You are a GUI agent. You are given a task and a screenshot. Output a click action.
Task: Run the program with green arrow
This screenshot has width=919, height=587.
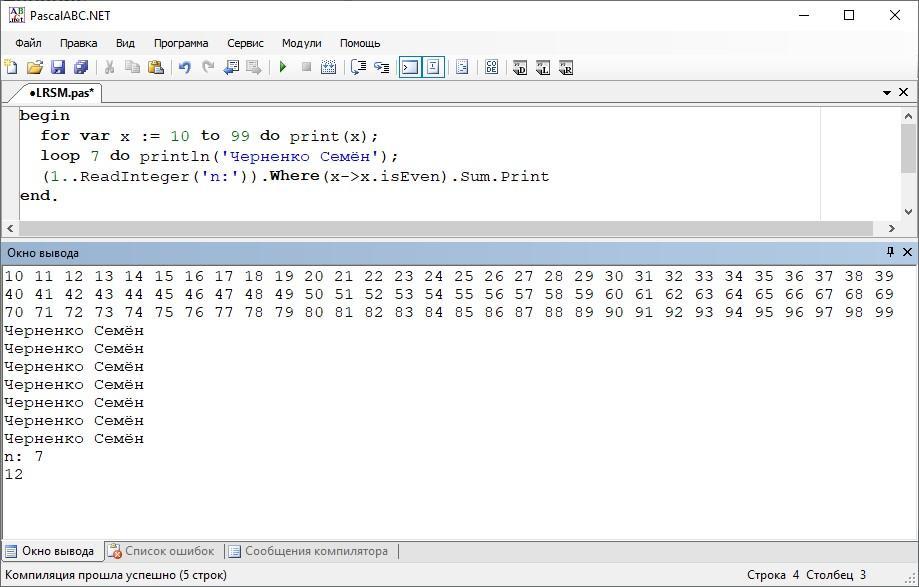282,67
